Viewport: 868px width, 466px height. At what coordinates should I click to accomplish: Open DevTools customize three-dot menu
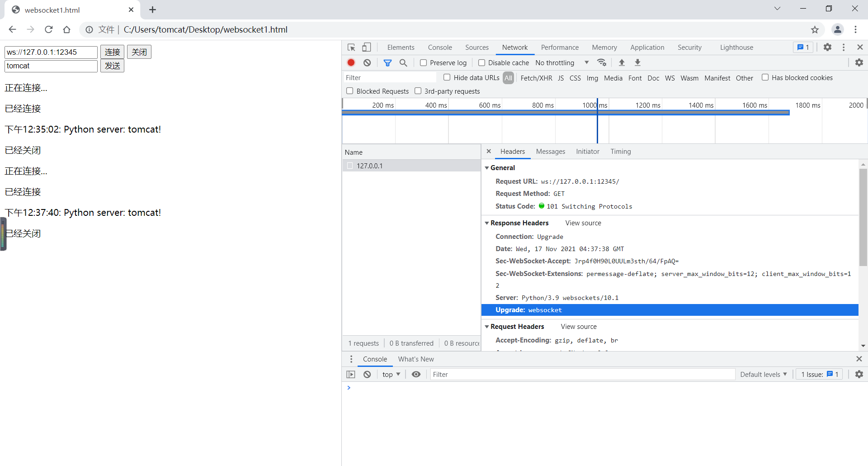844,47
